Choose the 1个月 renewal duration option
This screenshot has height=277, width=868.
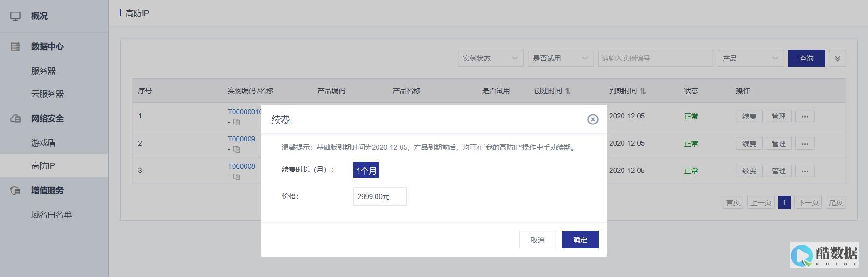[366, 170]
